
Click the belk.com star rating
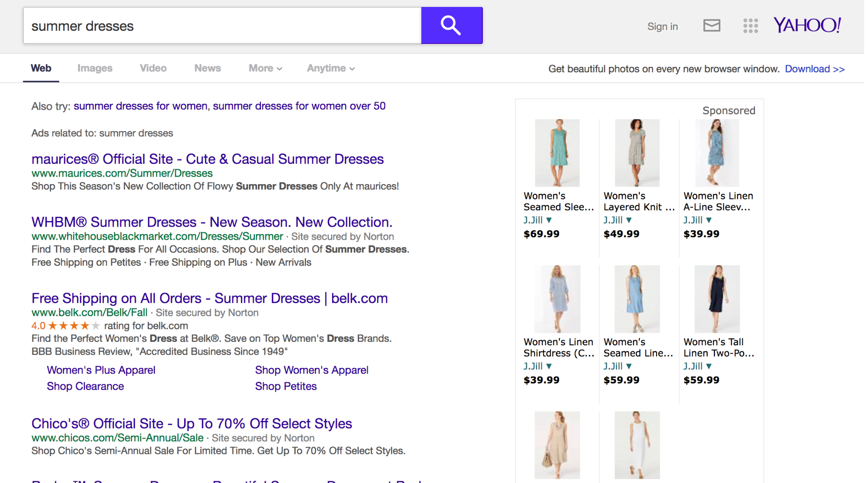click(74, 326)
